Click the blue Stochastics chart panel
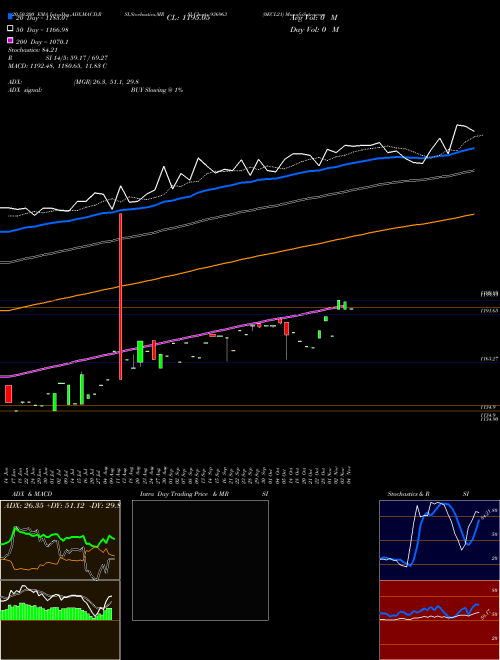This screenshot has width=500, height=660. [439, 540]
